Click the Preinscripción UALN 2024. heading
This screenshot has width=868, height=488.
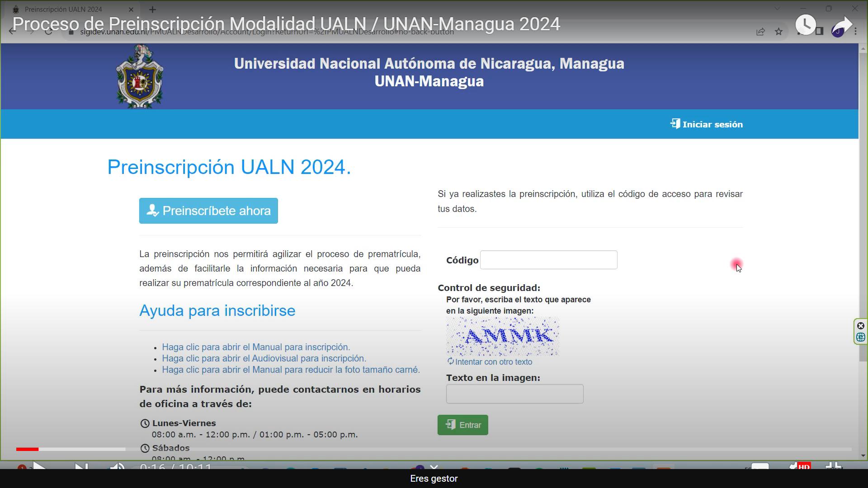coord(229,167)
